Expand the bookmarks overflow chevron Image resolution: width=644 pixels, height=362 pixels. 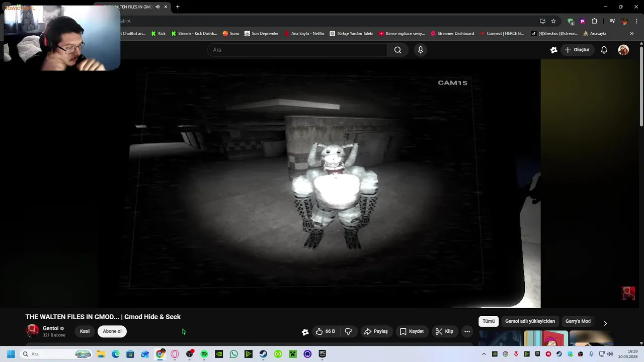(x=632, y=34)
